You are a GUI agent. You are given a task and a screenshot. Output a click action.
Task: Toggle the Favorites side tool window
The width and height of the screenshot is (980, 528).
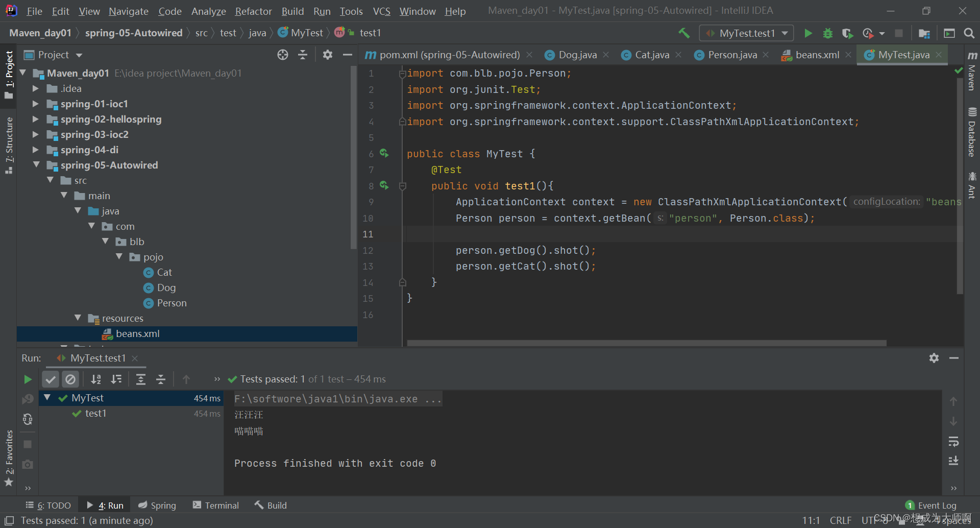9,458
